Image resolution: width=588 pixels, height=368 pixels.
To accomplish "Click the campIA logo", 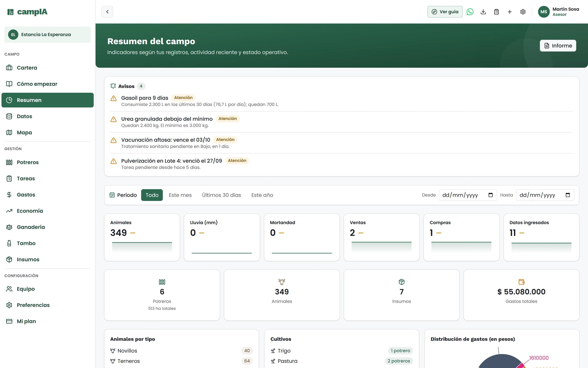I will [x=27, y=12].
